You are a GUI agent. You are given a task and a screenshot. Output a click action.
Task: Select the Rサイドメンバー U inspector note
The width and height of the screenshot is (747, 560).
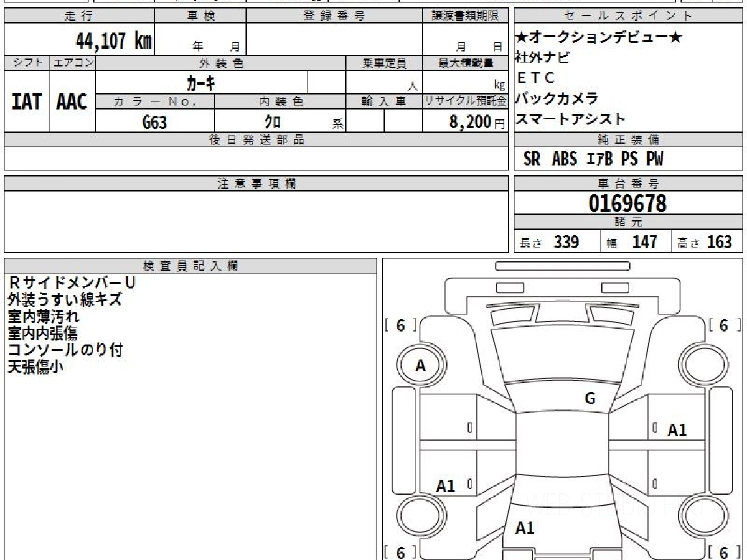tap(72, 282)
